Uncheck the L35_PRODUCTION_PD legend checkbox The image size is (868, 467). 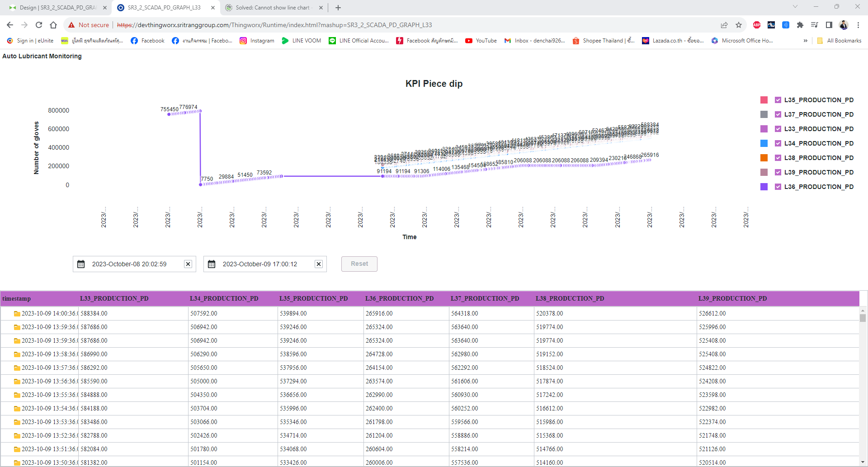(778, 100)
